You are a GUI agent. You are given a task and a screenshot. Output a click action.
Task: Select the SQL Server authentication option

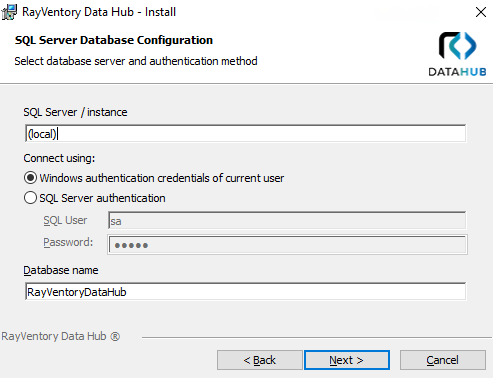click(x=95, y=198)
